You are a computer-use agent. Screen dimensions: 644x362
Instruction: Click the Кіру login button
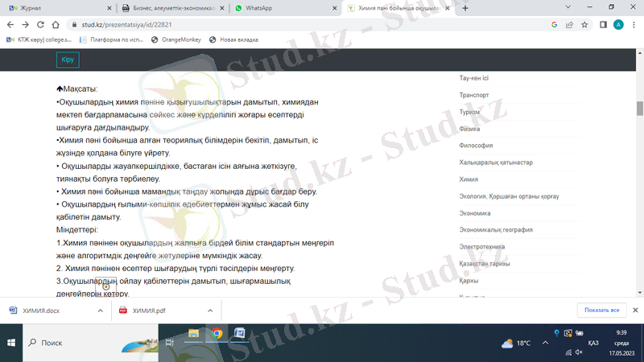(68, 60)
